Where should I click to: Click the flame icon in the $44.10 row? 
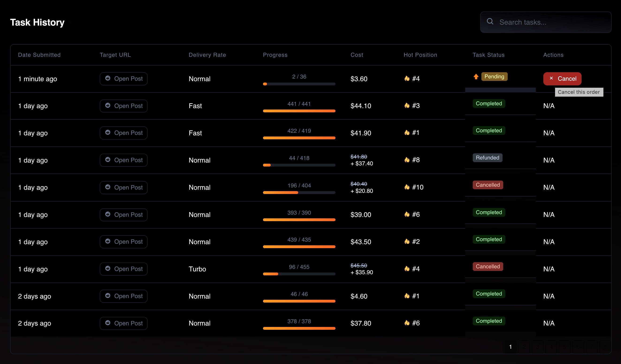click(x=407, y=106)
